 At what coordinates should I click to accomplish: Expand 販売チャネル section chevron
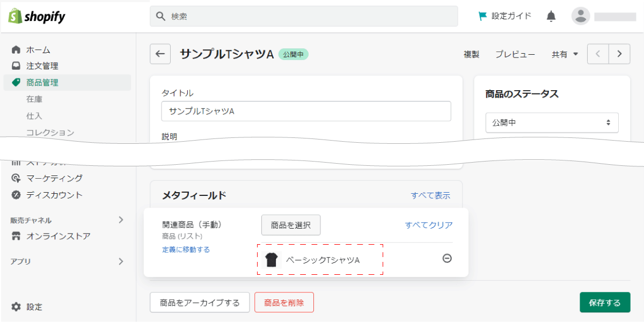[x=121, y=219]
